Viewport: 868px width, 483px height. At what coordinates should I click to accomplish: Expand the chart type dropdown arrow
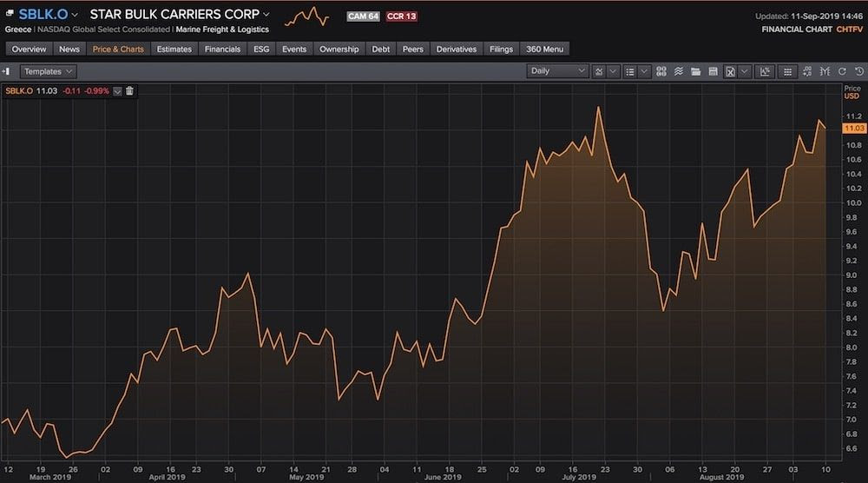(613, 71)
